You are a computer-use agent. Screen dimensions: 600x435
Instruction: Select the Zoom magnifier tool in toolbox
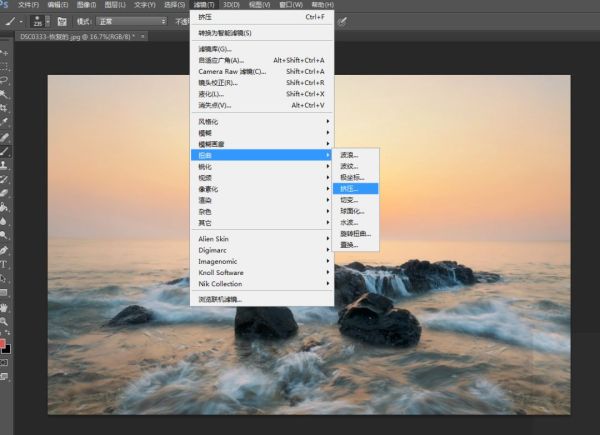pyautogui.click(x=4, y=321)
